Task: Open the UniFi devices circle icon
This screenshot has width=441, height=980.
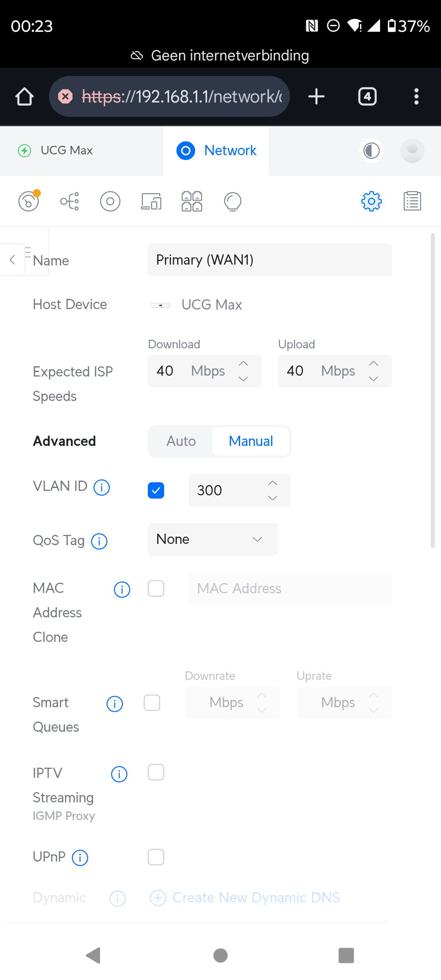Action: click(x=110, y=201)
